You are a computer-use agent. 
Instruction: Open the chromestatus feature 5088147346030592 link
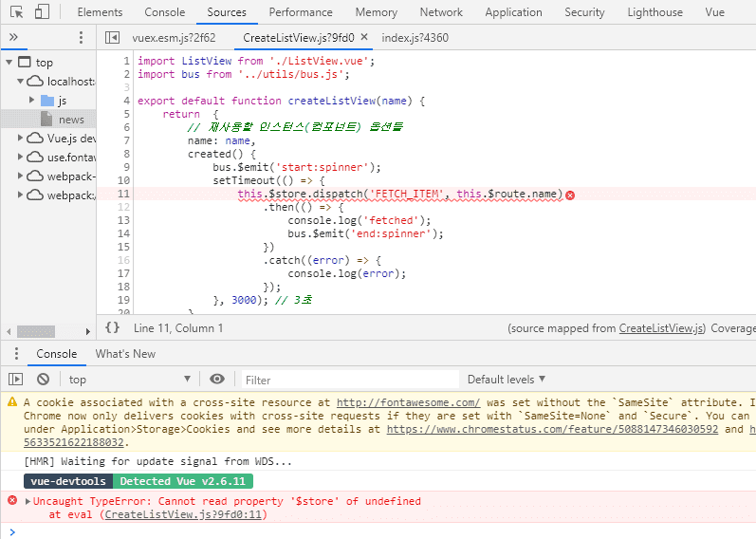[x=552, y=429]
